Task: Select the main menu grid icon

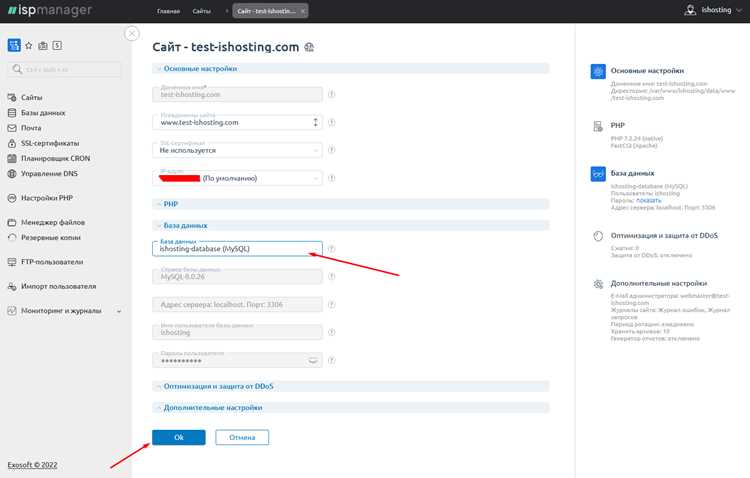Action: click(x=14, y=45)
